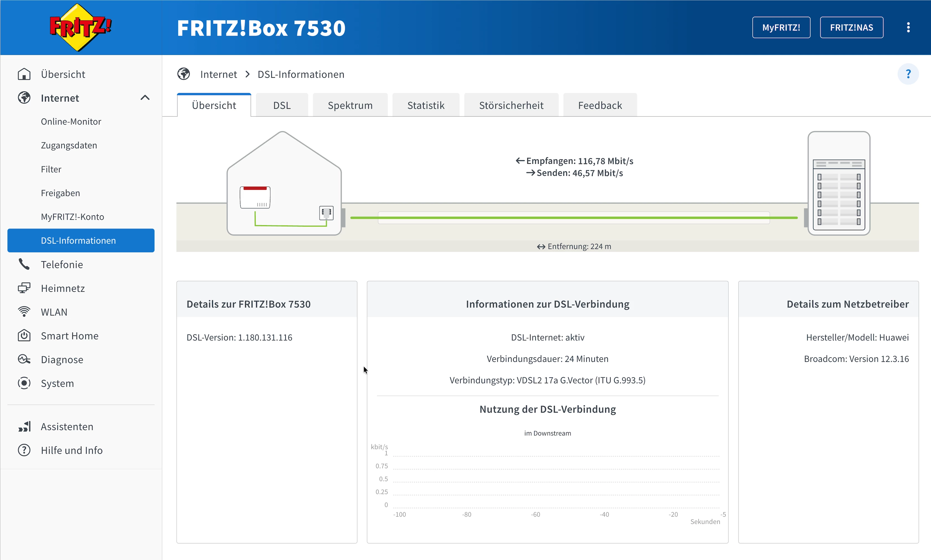Click the Hilfe und Info question icon

tap(24, 450)
